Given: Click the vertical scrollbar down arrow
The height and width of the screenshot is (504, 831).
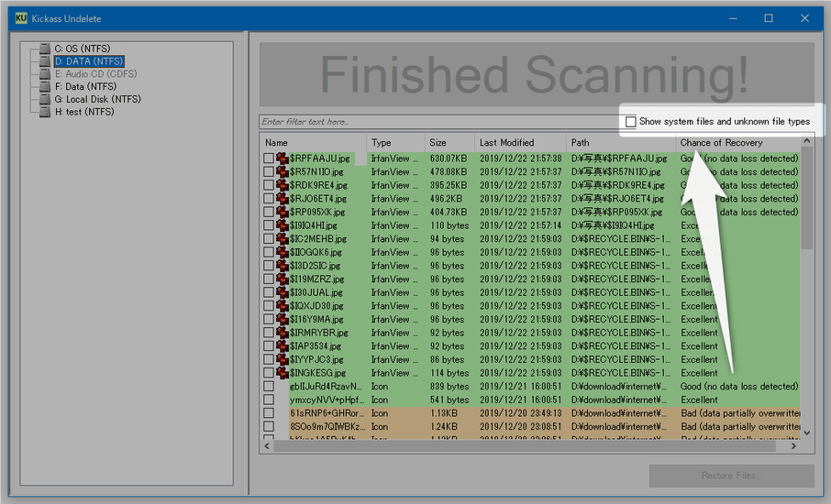Looking at the screenshot, I should pos(806,433).
